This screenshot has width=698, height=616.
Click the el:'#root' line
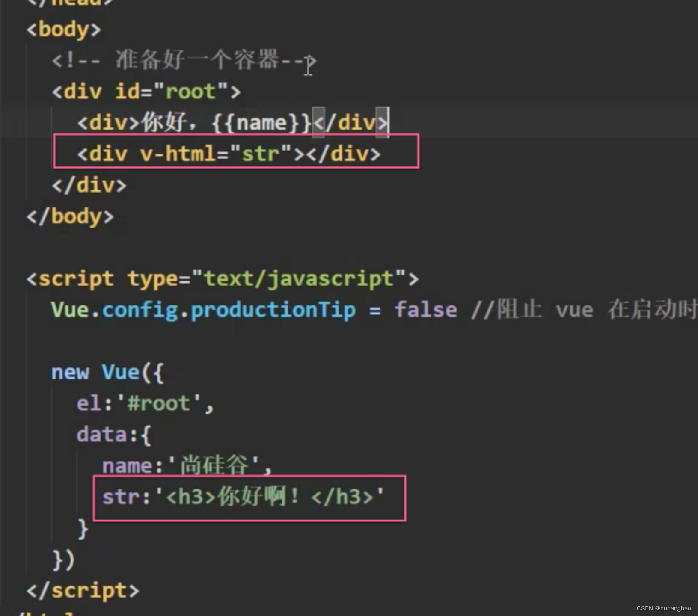click(x=145, y=403)
